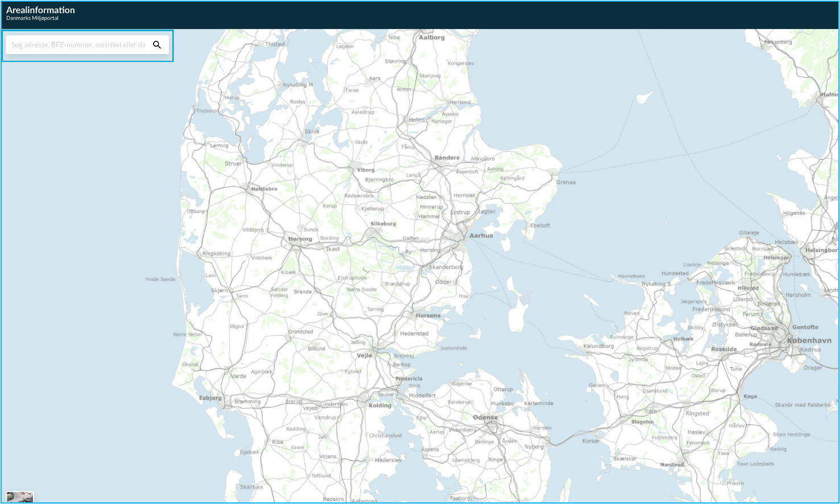Click the Vejle label
This screenshot has height=504, width=840.
coord(364,355)
